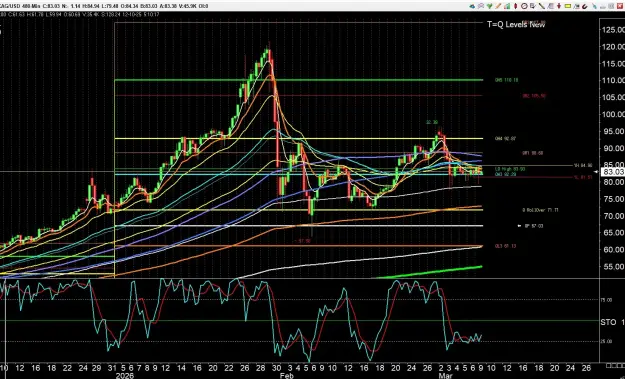
Task: Click the red X icon in toolbar
Action: tap(620, 6)
